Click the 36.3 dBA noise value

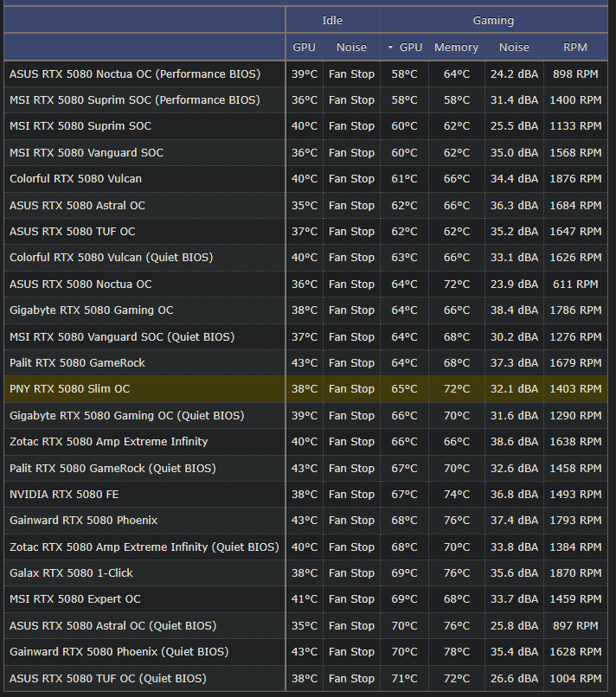click(x=514, y=205)
